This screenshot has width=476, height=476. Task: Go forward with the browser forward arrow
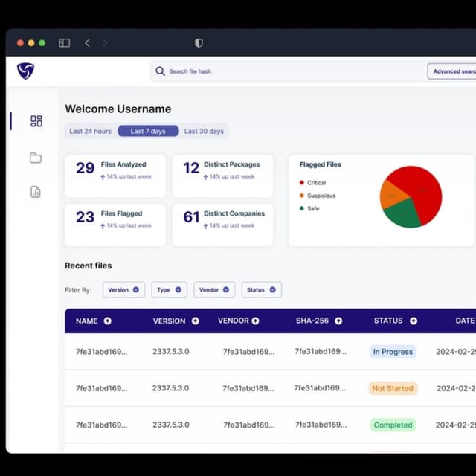[x=104, y=43]
